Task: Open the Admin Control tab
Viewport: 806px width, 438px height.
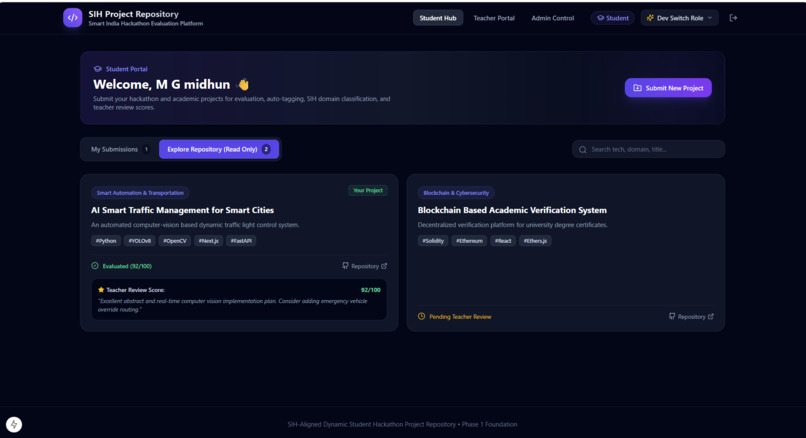Action: [x=553, y=18]
